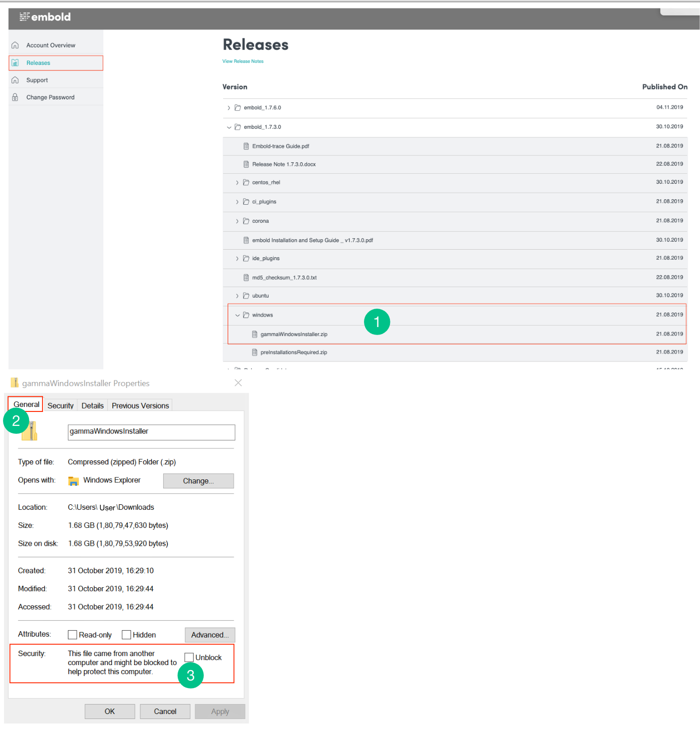The width and height of the screenshot is (700, 731).
Task: Collapse the embold_1.7.3.0 version row
Action: click(x=229, y=127)
